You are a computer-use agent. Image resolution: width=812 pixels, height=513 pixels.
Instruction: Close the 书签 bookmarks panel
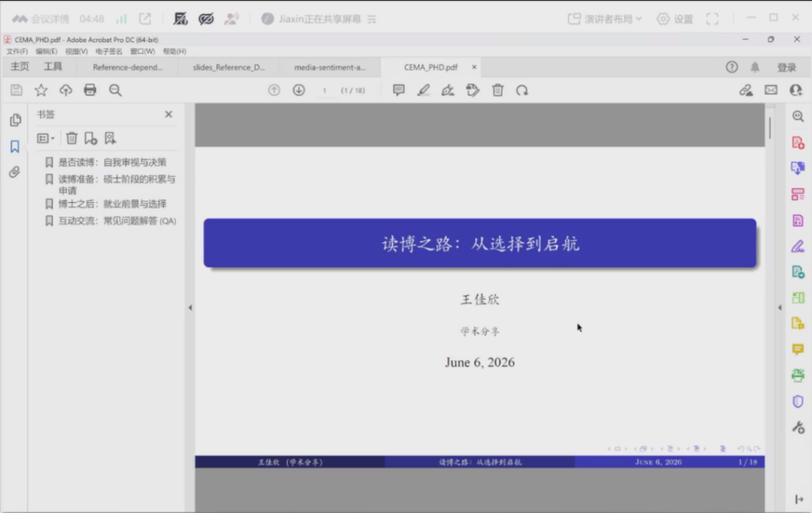(168, 114)
